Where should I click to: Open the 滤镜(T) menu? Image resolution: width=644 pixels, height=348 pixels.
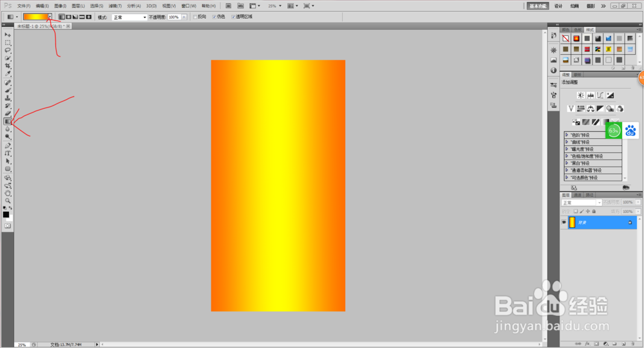[115, 6]
